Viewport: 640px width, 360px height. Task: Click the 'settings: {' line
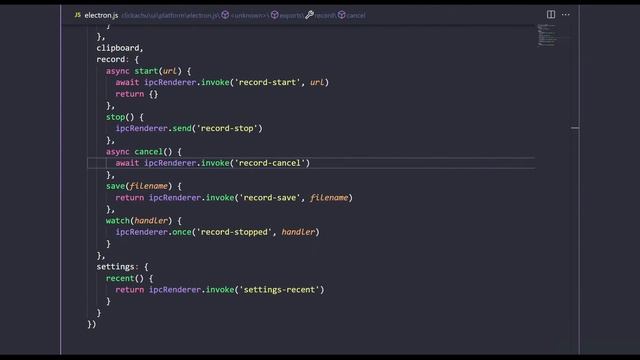[122, 267]
